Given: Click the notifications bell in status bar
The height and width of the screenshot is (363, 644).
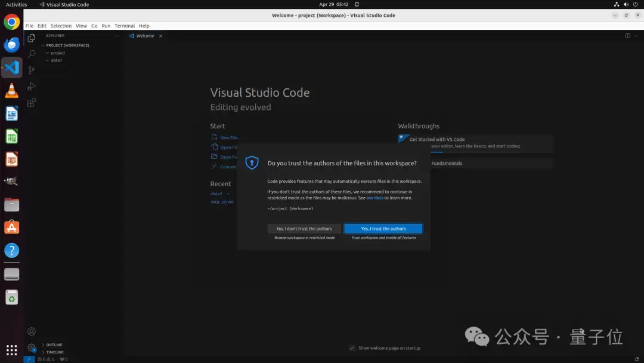Looking at the screenshot, I should pos(637,359).
